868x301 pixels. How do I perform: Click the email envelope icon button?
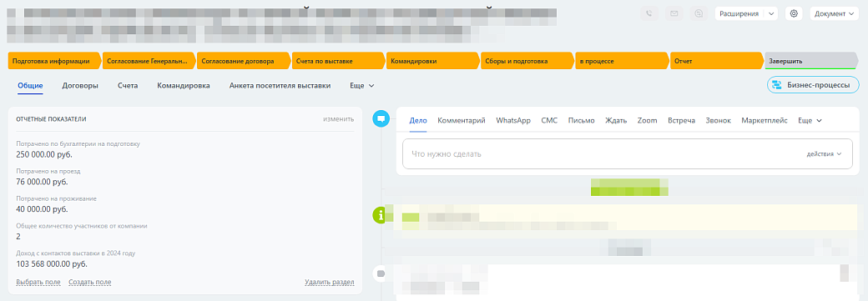(674, 14)
